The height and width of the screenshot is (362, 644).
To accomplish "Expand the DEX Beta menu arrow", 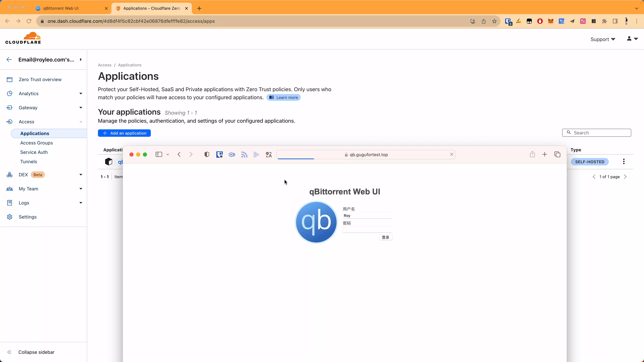I will (81, 175).
